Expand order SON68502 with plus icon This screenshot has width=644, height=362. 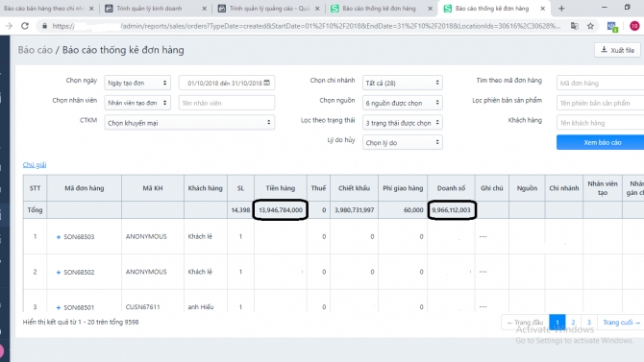[x=59, y=272]
